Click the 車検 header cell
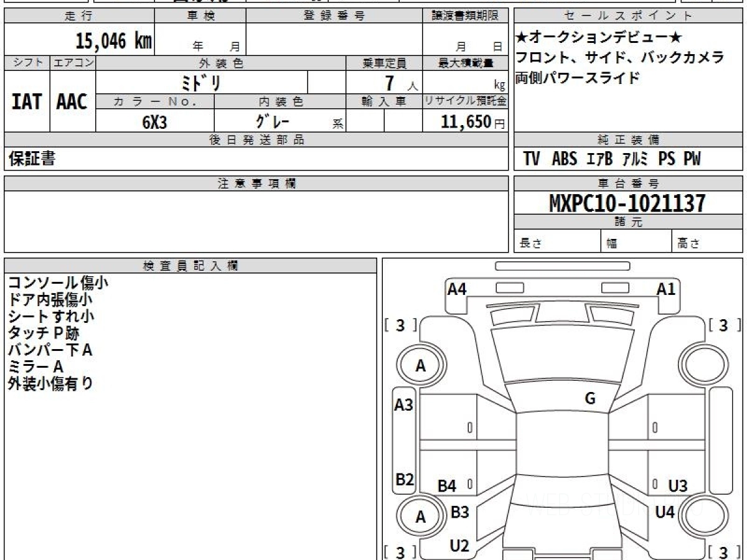Viewport: 747px width, 560px height. click(x=200, y=16)
